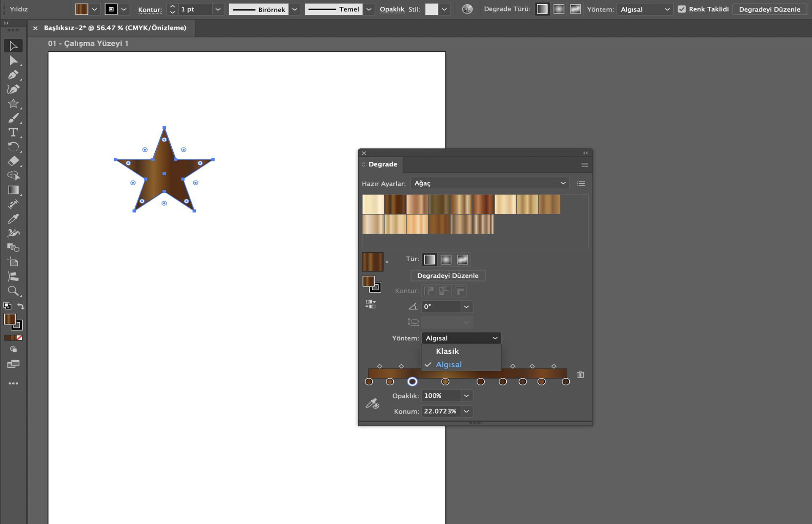Select the Algısal menu option
This screenshot has height=524, width=812.
pos(448,364)
